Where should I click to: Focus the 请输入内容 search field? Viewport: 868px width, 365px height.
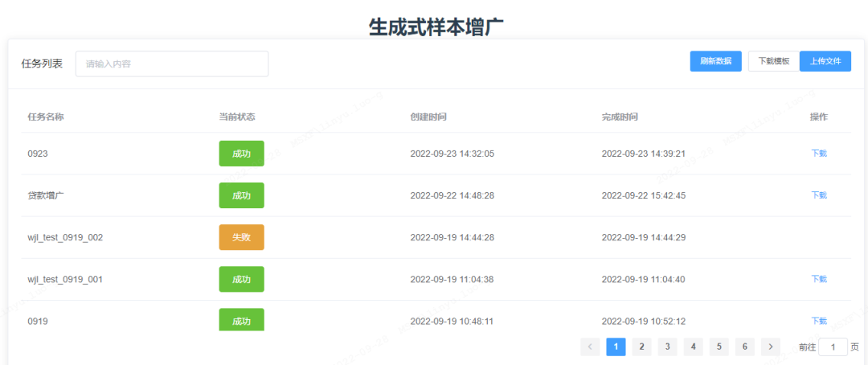tap(172, 64)
